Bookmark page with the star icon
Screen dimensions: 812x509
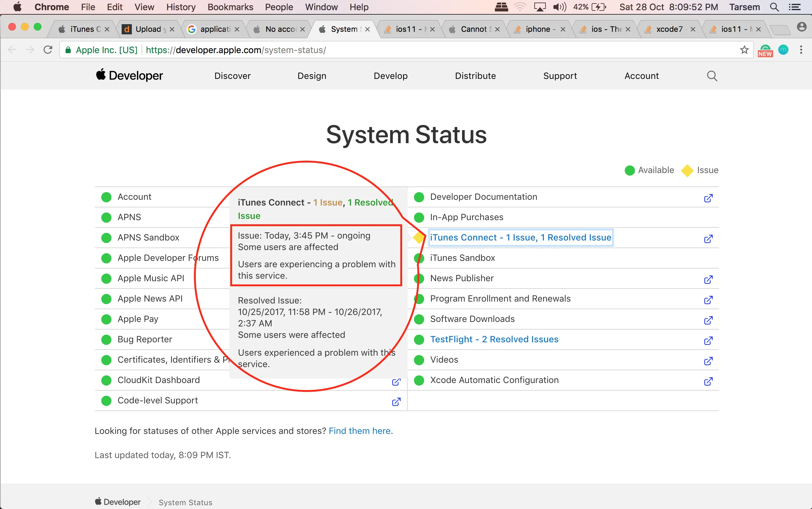pyautogui.click(x=744, y=50)
